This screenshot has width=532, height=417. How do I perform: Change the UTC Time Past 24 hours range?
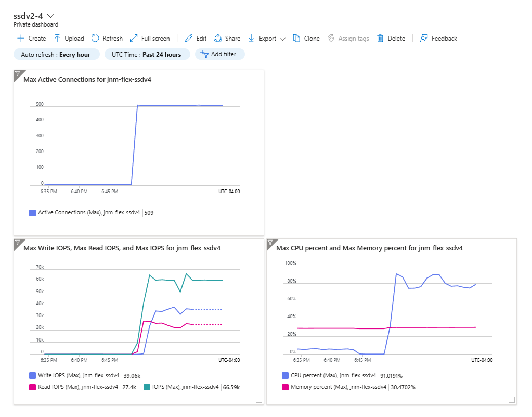click(147, 54)
